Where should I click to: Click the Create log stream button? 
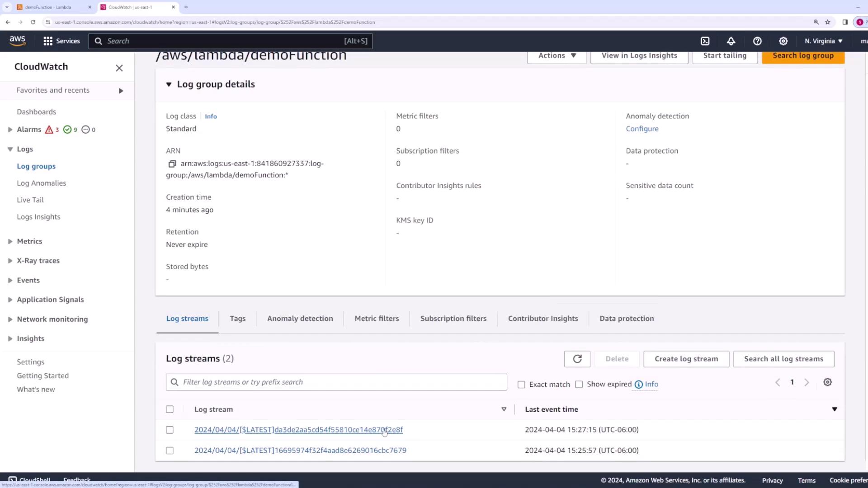coord(686,359)
